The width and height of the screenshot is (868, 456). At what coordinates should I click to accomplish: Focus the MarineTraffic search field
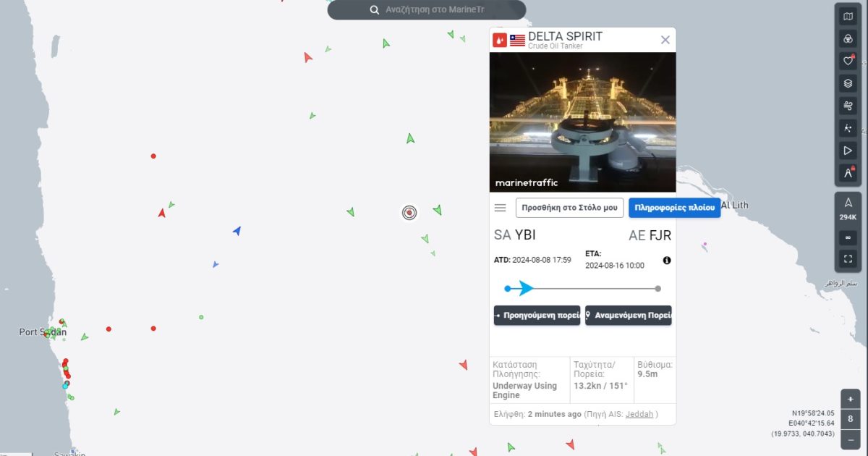point(427,10)
